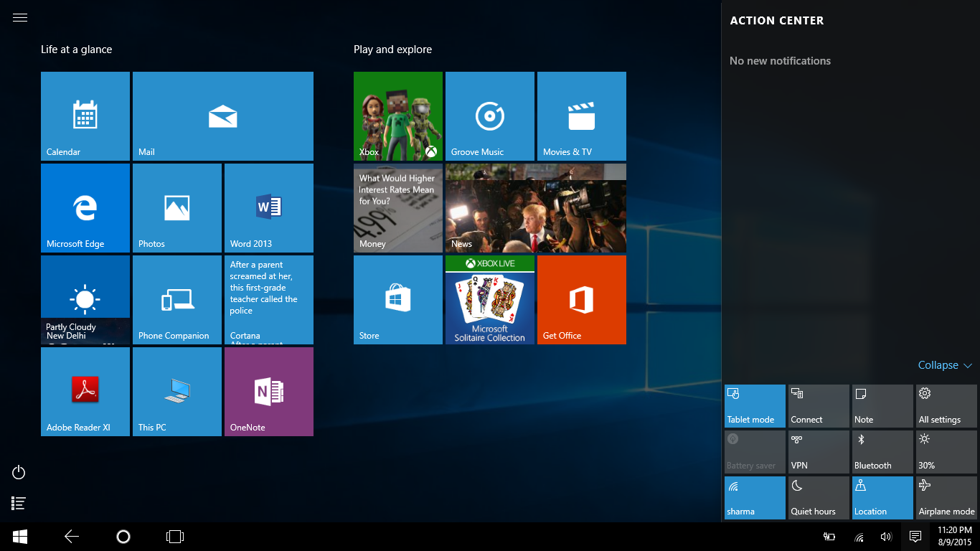Image resolution: width=980 pixels, height=551 pixels.
Task: Launch Microsoft Edge tile
Action: [x=85, y=208]
